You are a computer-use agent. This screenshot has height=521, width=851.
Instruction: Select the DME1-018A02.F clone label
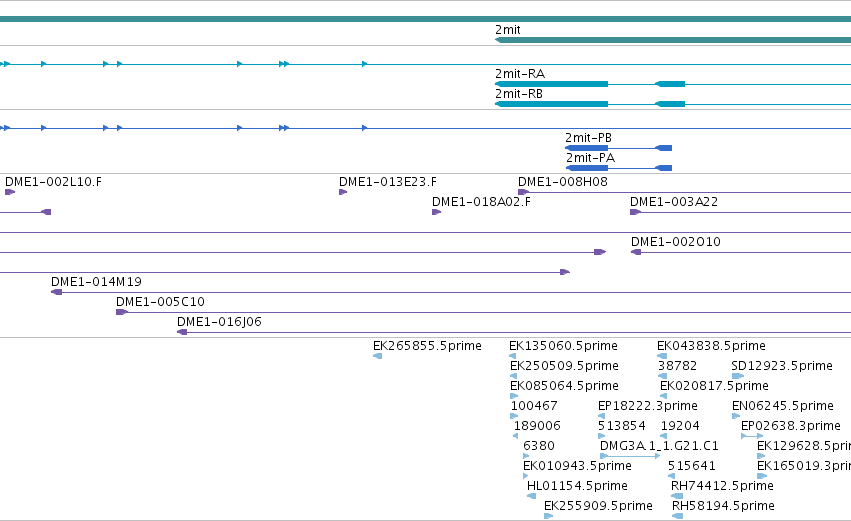481,202
